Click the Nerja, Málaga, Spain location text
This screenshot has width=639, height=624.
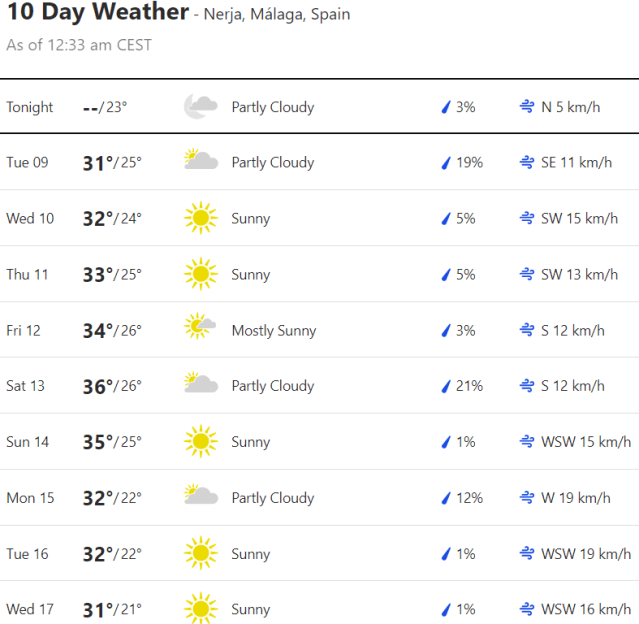coord(276,15)
